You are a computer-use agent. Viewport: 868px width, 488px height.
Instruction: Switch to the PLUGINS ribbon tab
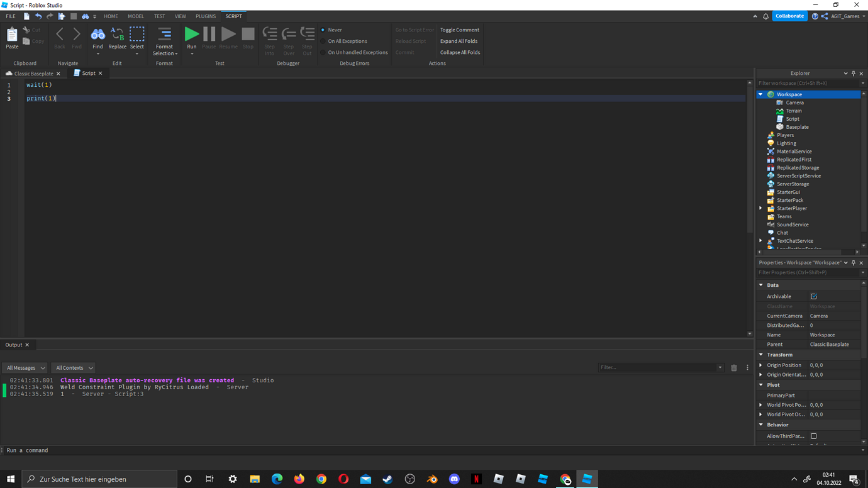(206, 16)
